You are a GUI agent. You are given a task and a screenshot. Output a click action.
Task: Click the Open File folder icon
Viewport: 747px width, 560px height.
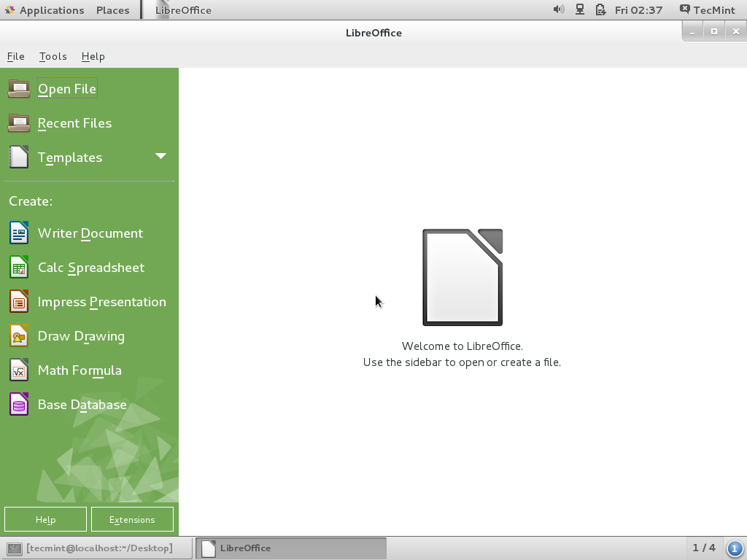tap(19, 88)
